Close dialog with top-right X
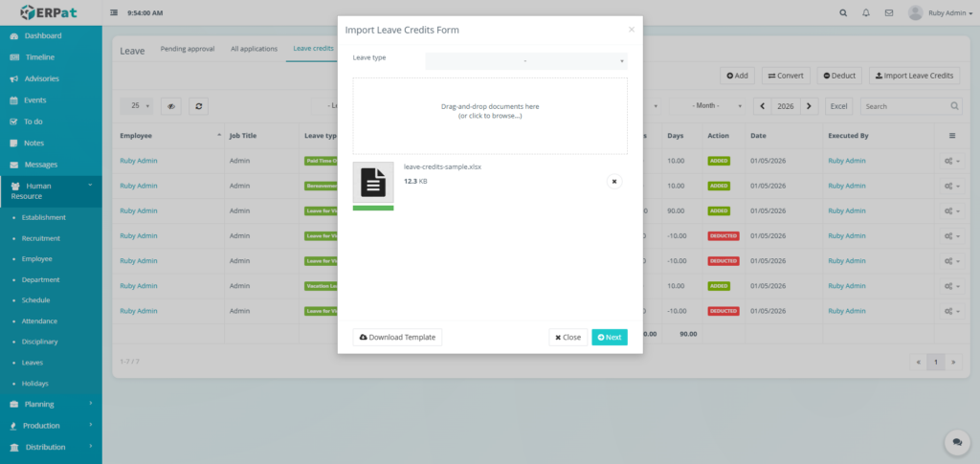Viewport: 980px width, 464px height. pyautogui.click(x=632, y=30)
